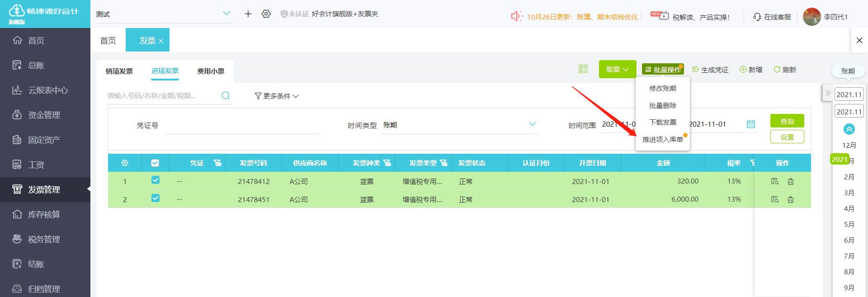Uncheck the checkbox for row 1
Screen dimensions: 868x297
click(x=156, y=180)
